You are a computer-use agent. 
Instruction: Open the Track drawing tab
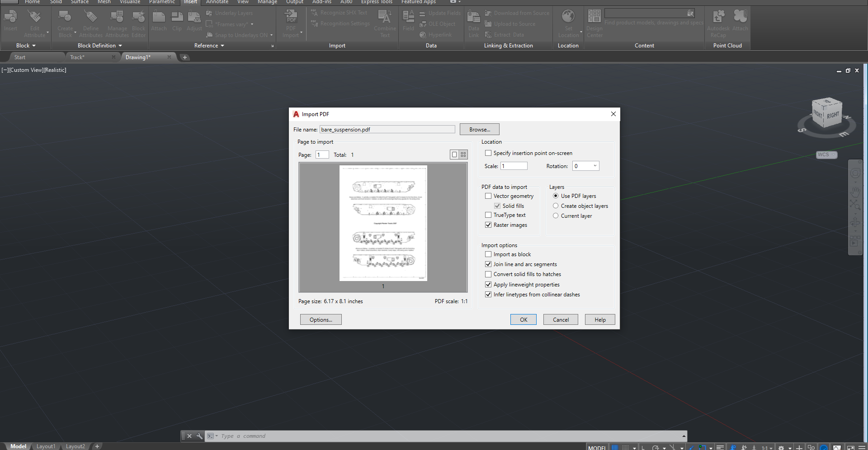pyautogui.click(x=78, y=57)
